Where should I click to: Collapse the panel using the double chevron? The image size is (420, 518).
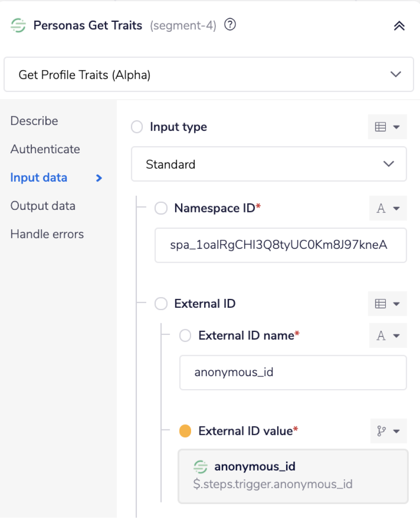point(399,25)
